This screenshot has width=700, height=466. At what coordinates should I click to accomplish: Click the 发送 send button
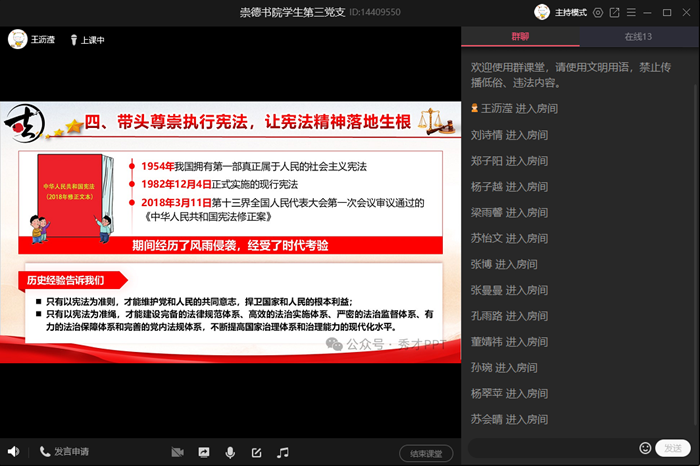(x=673, y=448)
